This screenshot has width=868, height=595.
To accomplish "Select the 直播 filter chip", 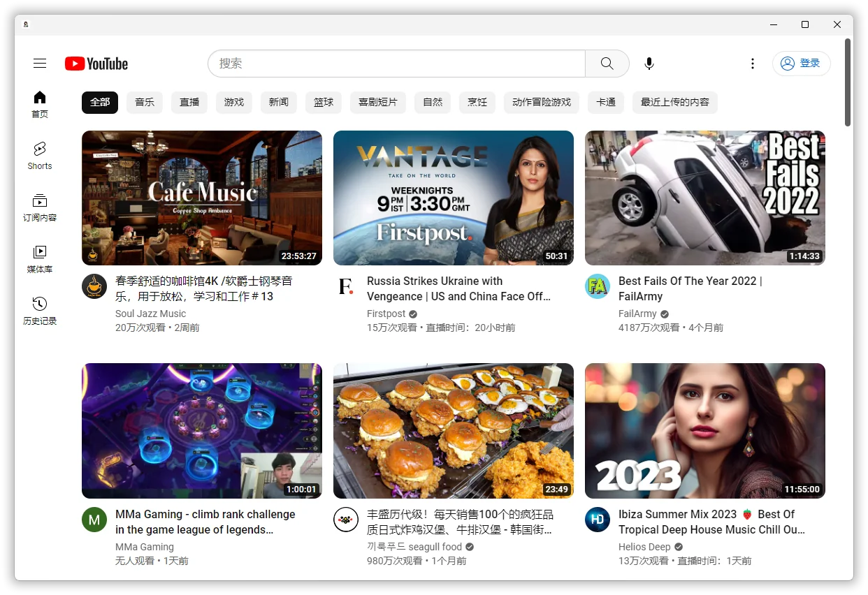I will [189, 102].
